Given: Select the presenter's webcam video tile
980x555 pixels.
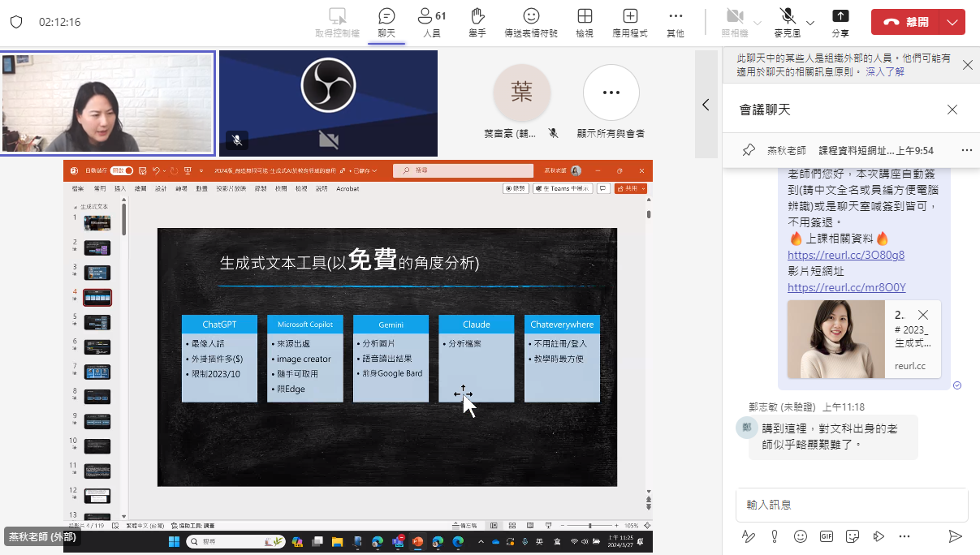Looking at the screenshot, I should click(107, 103).
